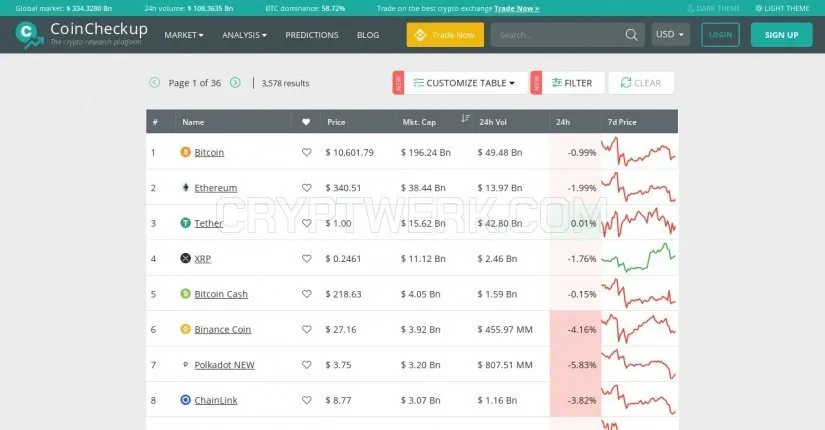
Task: Open the Binance Coin link
Action: 223,329
